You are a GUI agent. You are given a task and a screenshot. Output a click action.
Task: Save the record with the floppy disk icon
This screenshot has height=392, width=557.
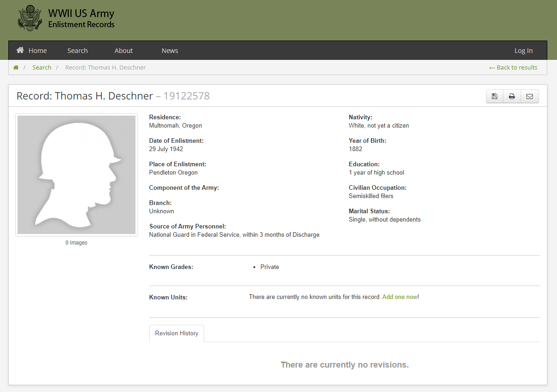tap(494, 96)
